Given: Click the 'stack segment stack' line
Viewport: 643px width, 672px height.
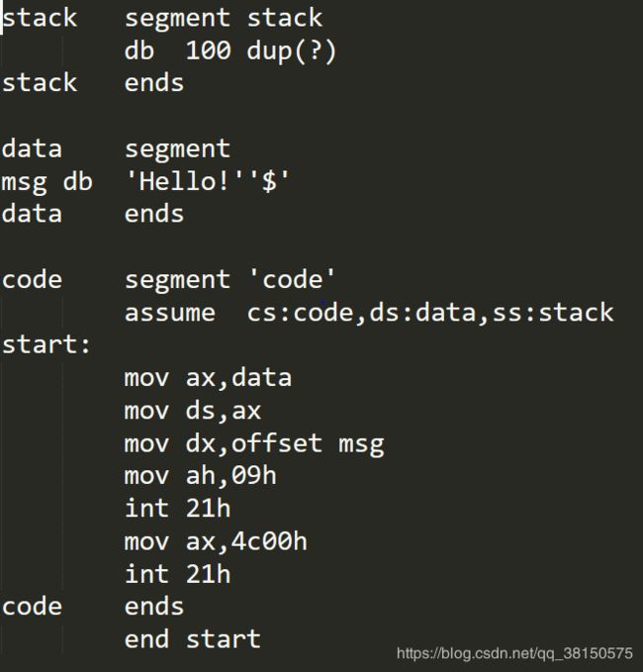Looking at the screenshot, I should (162, 19).
